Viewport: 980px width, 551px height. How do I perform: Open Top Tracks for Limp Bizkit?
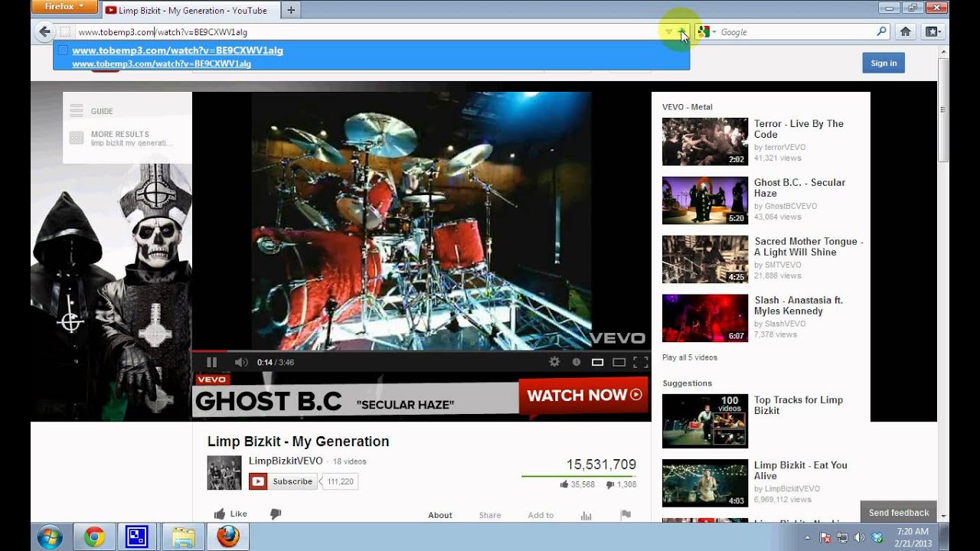[x=799, y=405]
